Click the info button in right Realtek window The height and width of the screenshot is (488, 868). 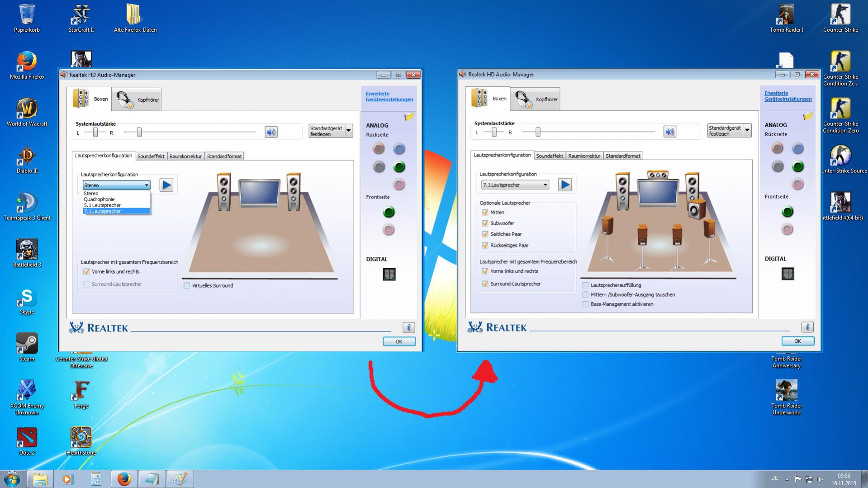(x=807, y=327)
